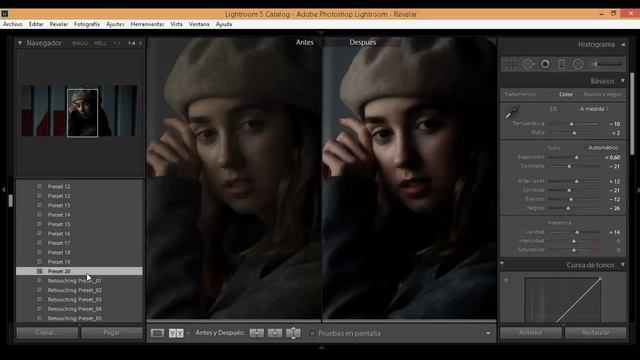Click the Before/After YY view icon
The width and height of the screenshot is (640, 360).
coord(176,333)
